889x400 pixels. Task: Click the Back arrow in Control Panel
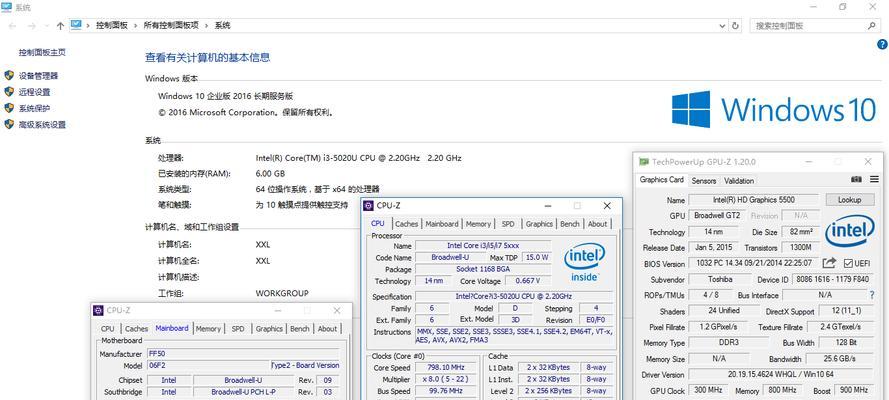12,25
